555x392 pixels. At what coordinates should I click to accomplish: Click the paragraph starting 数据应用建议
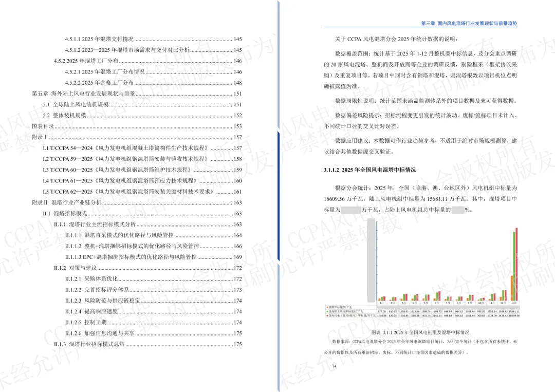[420, 146]
